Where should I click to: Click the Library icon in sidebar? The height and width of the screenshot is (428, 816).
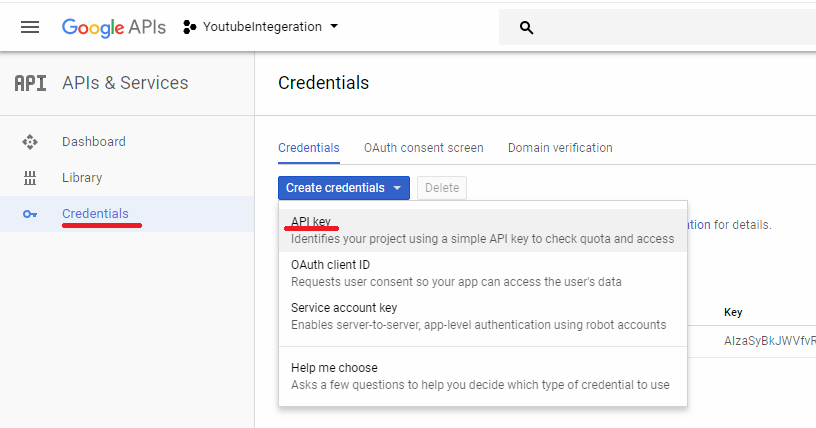pos(30,178)
